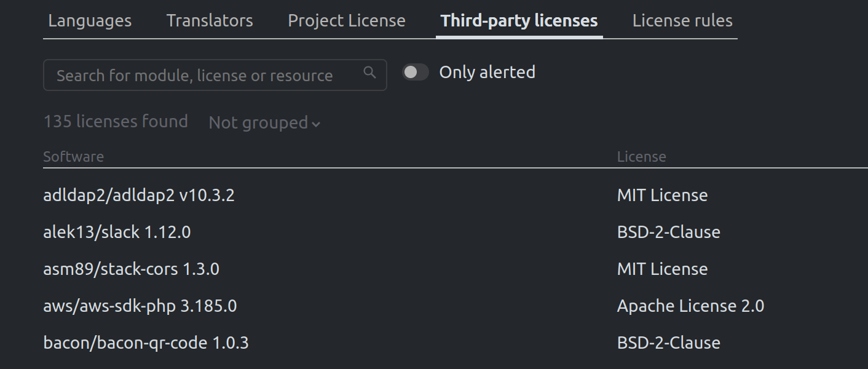Screen dimensions: 868x369
Task: Sort by License column header
Action: (641, 157)
